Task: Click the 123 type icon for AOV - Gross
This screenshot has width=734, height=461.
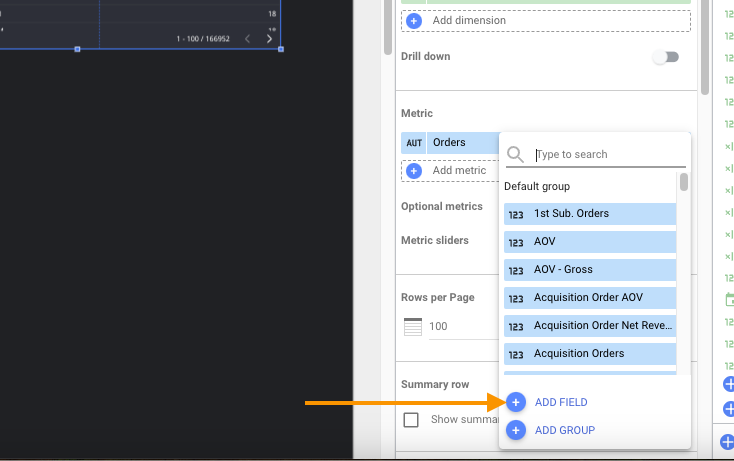Action: click(516, 270)
